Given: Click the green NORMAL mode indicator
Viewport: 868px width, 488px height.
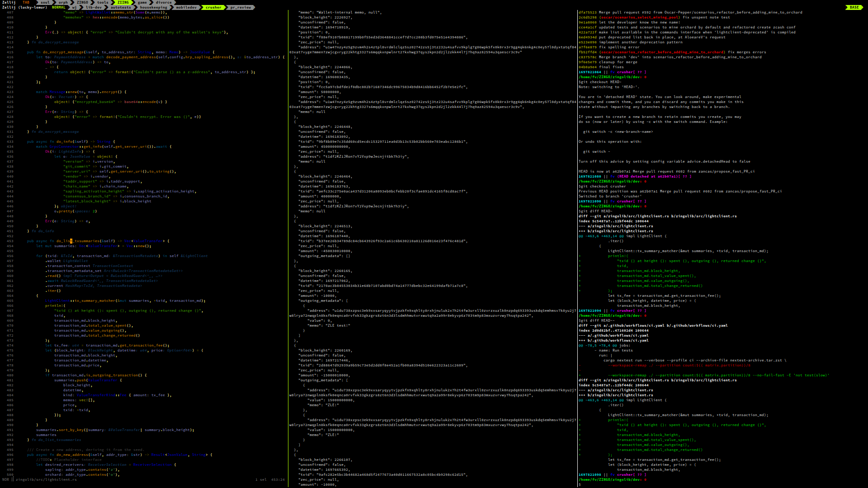Looking at the screenshot, I should point(58,7).
